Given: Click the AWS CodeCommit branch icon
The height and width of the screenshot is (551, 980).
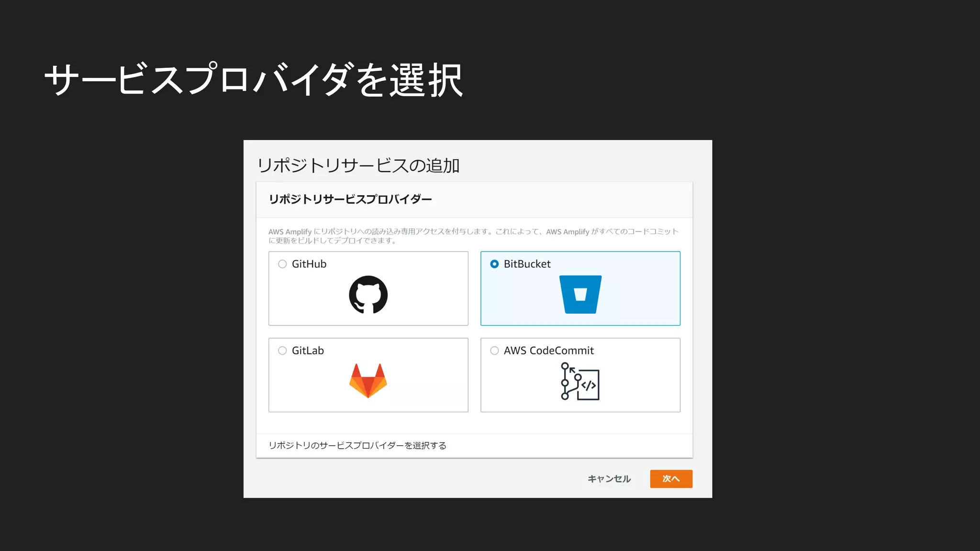Looking at the screenshot, I should [580, 381].
